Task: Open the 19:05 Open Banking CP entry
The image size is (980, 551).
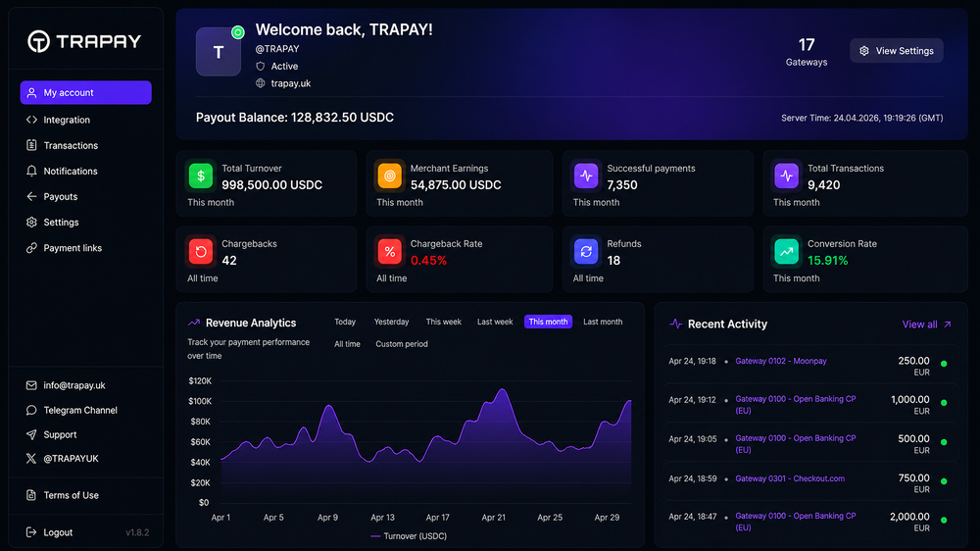Action: click(x=795, y=444)
